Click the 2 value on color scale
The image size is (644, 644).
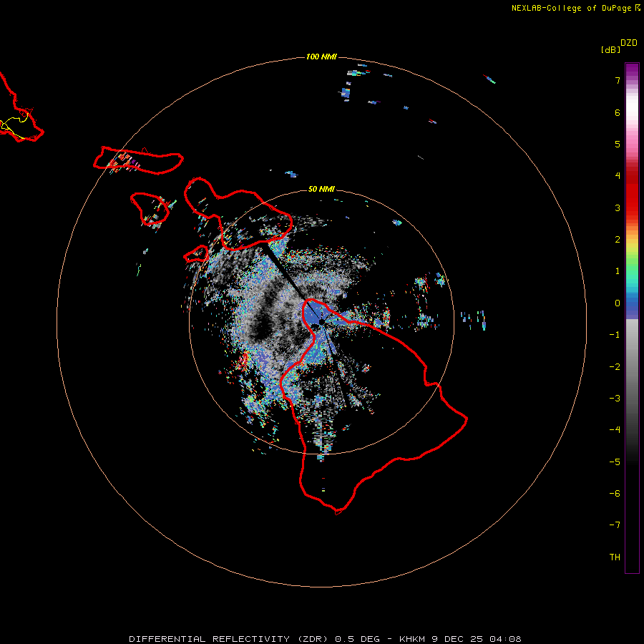coord(618,240)
